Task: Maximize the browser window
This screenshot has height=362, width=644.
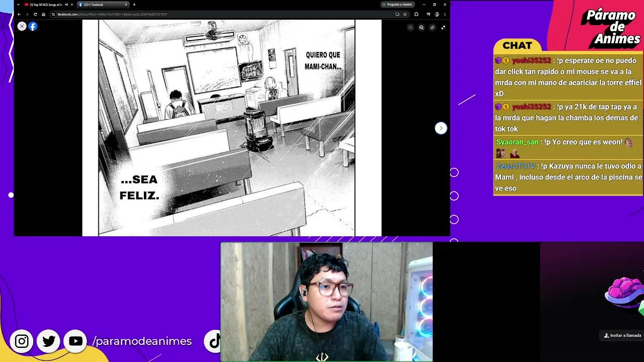Action: click(x=434, y=5)
